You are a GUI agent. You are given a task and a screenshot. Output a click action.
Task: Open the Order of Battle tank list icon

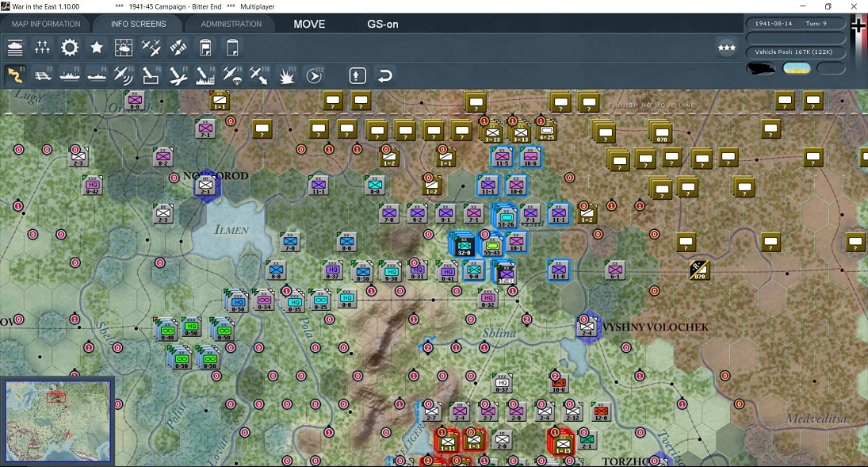coord(15,48)
